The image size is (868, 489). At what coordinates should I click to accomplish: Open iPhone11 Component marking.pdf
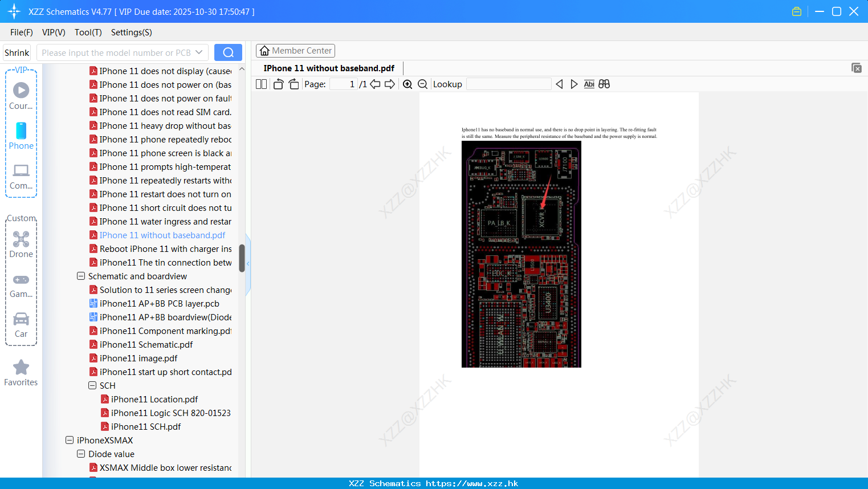pyautogui.click(x=160, y=331)
